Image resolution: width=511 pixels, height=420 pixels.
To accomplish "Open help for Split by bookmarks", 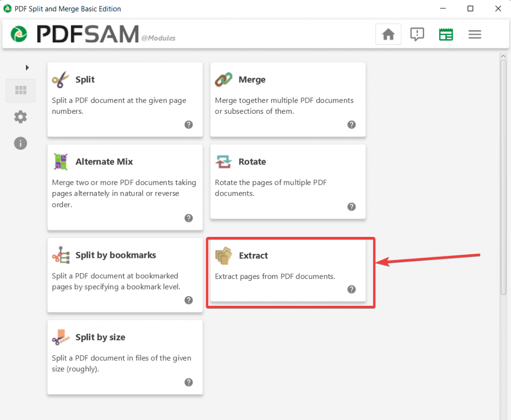I will [x=189, y=300].
